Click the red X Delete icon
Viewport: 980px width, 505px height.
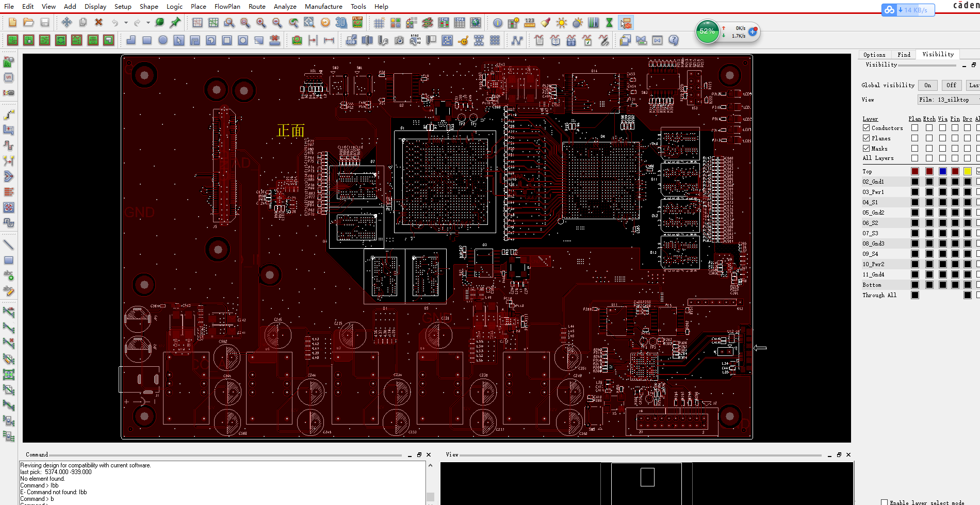(99, 22)
